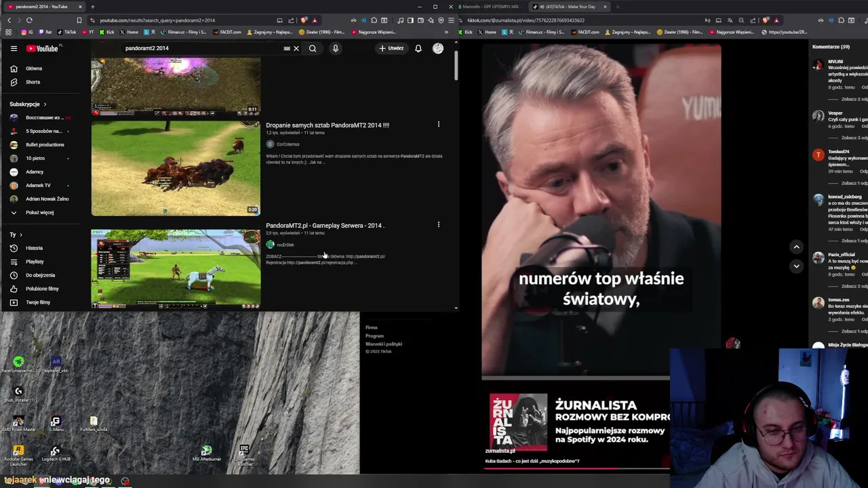Start voice search with the microphone icon
Viewport: 868px width, 488px height.
(335, 48)
